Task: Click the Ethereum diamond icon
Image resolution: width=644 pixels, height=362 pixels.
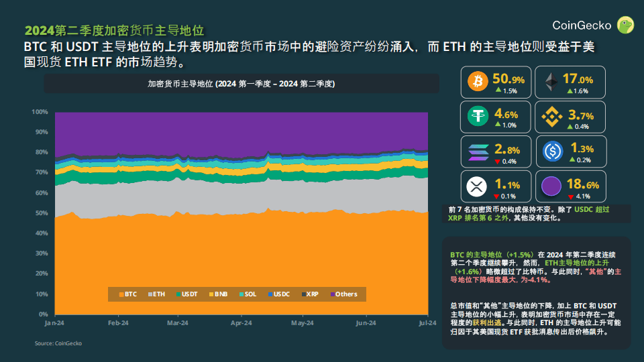Action: (551, 82)
